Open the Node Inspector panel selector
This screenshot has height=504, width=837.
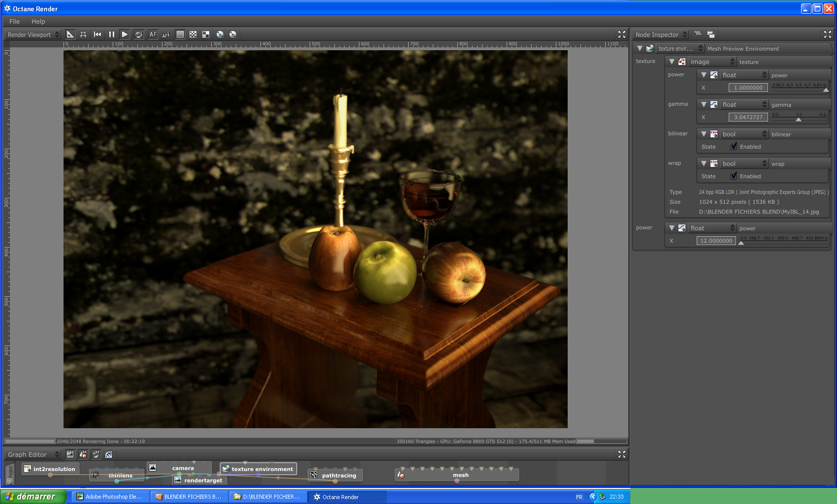coord(660,34)
